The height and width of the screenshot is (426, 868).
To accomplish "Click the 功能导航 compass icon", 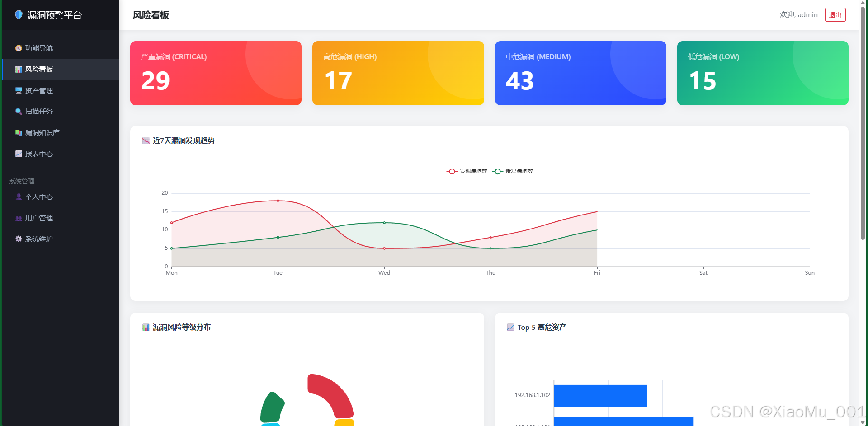I will [x=19, y=48].
